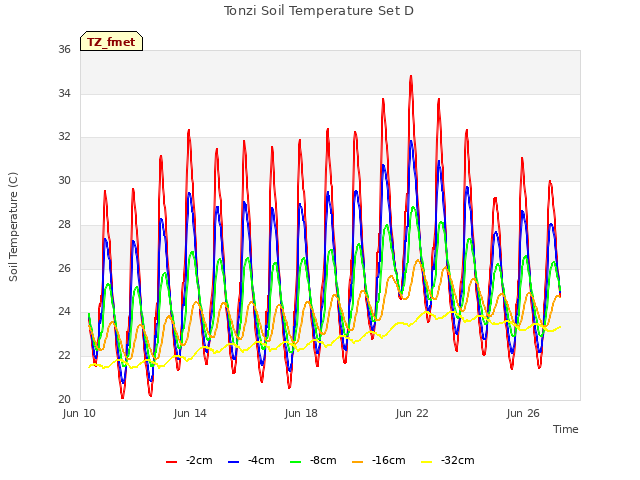
Task: Click the Time axis label
Action: coord(566,429)
